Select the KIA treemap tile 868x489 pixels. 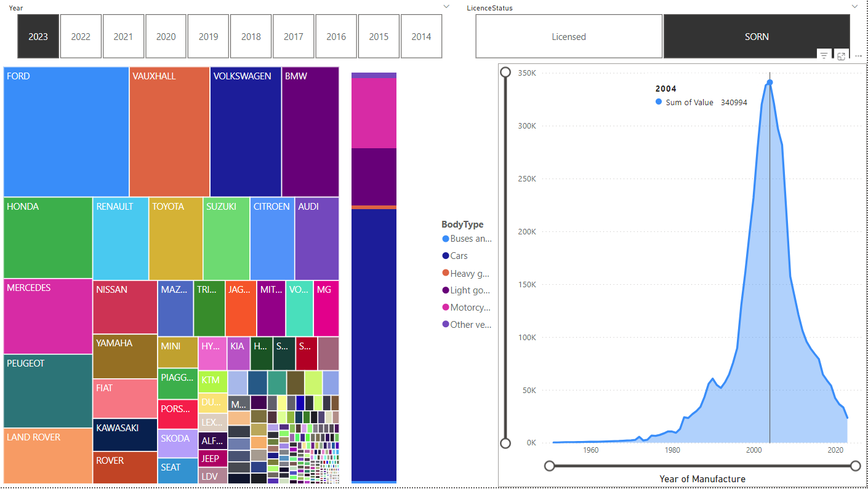click(238, 353)
